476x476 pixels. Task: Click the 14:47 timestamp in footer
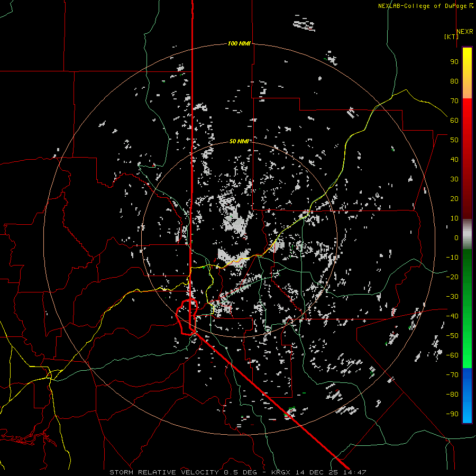click(x=355, y=472)
